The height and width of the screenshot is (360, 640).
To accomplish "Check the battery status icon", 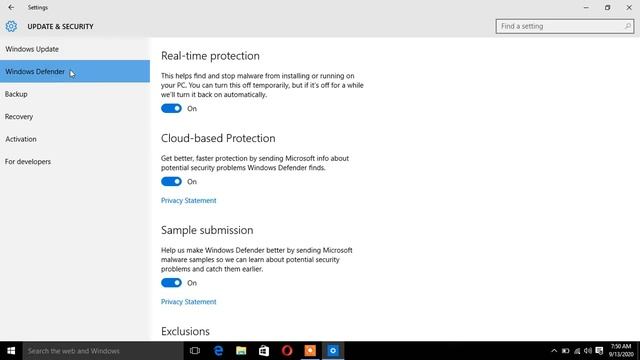I will click(565, 351).
